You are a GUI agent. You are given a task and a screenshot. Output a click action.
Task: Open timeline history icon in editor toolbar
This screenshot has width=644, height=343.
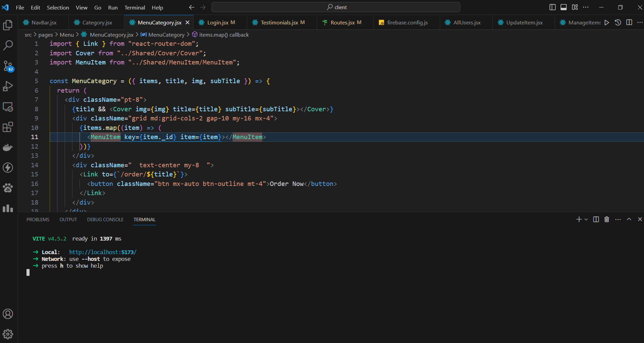click(618, 22)
